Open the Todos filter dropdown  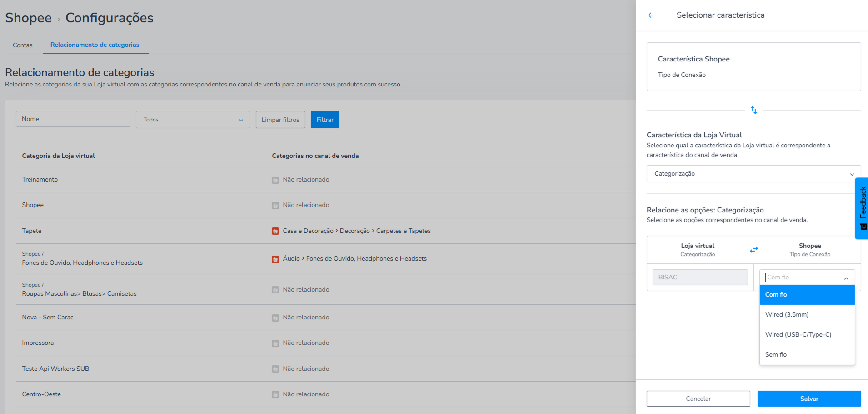click(193, 120)
